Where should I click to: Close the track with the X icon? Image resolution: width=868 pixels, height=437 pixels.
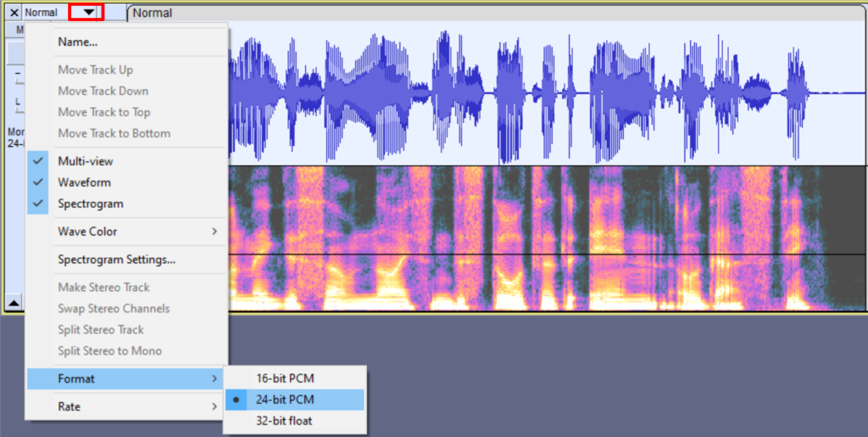[14, 12]
